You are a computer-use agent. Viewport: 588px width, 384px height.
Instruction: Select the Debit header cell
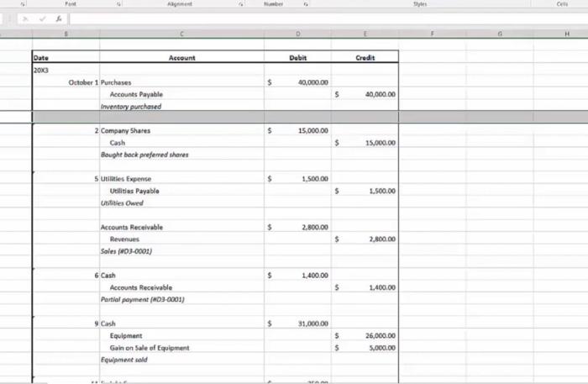[x=297, y=58]
